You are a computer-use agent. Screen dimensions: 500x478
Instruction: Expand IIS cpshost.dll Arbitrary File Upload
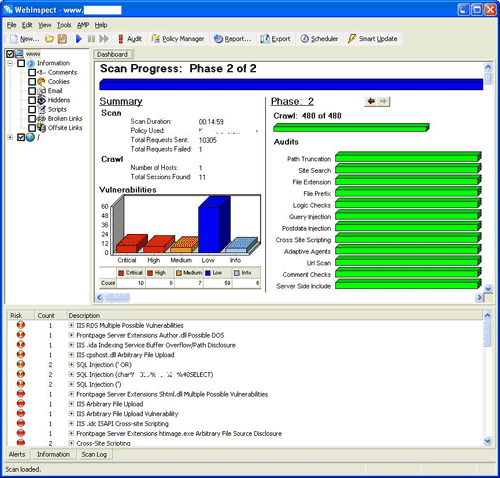click(x=71, y=354)
